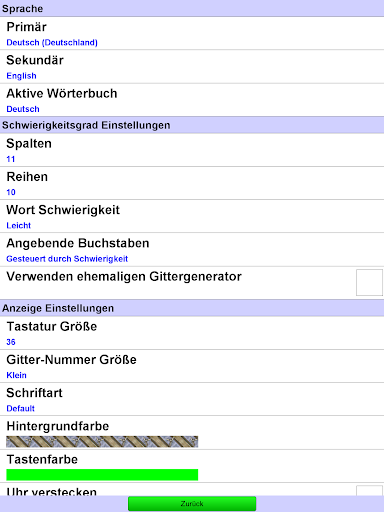Click the Anzeige Einstellungen section header
Screen dimensions: 384x512
pos(192,308)
